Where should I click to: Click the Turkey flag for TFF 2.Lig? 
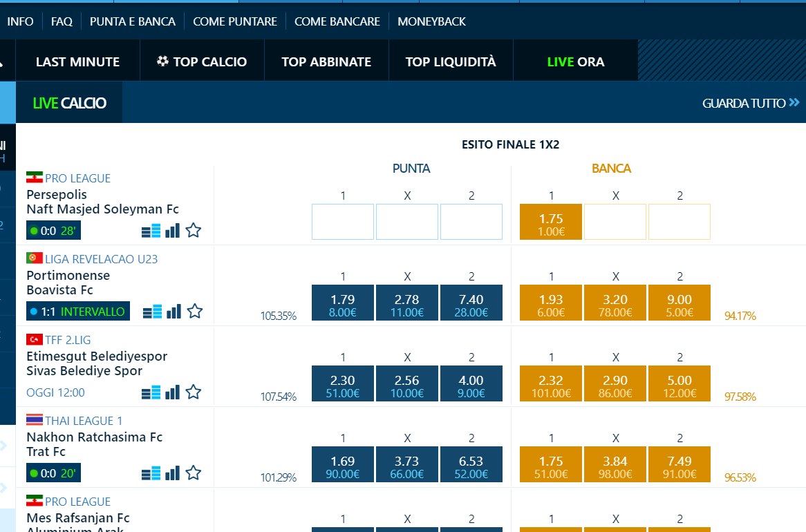35,339
